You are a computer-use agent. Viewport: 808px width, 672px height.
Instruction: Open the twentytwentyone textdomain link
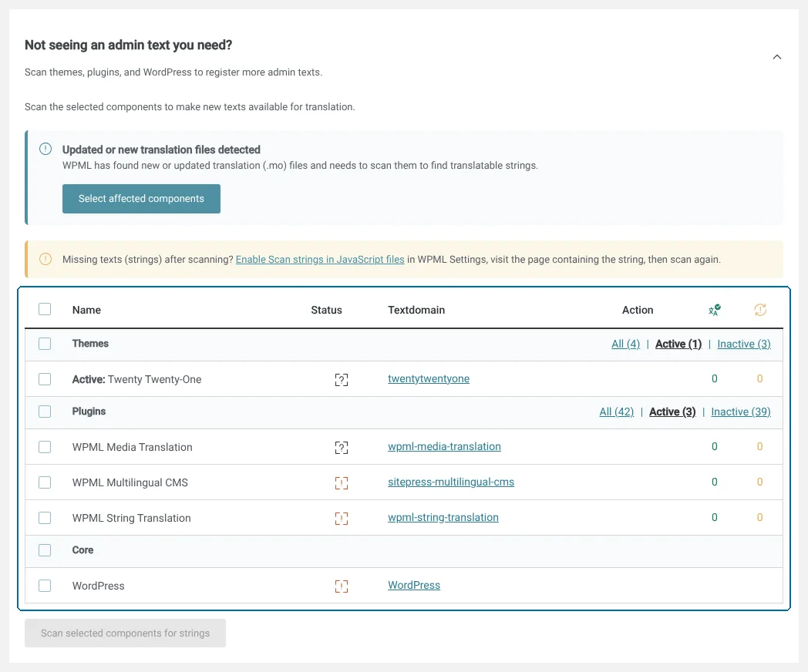[429, 379]
